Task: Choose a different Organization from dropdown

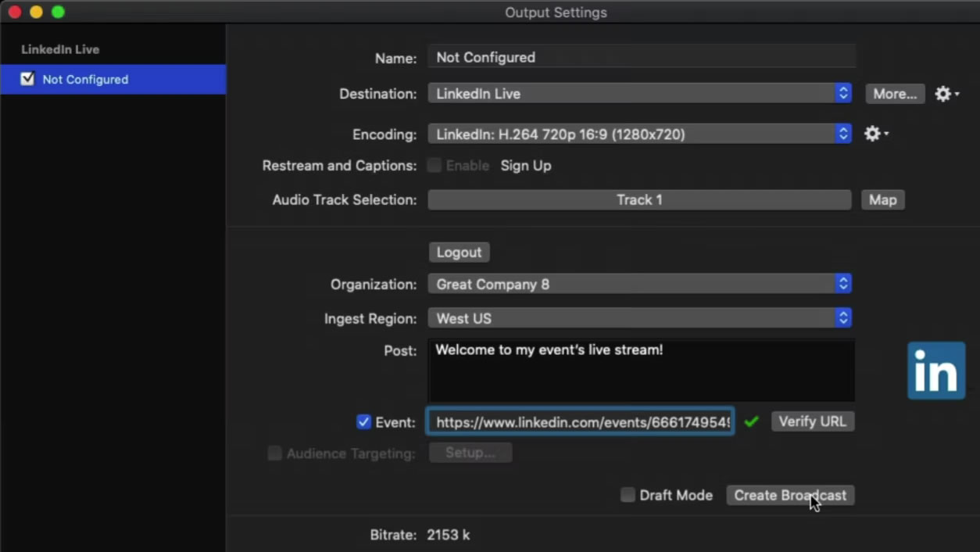Action: pos(639,285)
